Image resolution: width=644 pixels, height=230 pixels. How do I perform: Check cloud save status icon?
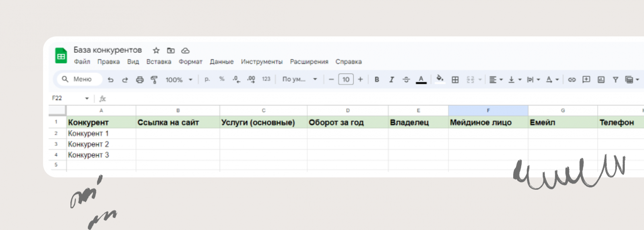pyautogui.click(x=185, y=50)
